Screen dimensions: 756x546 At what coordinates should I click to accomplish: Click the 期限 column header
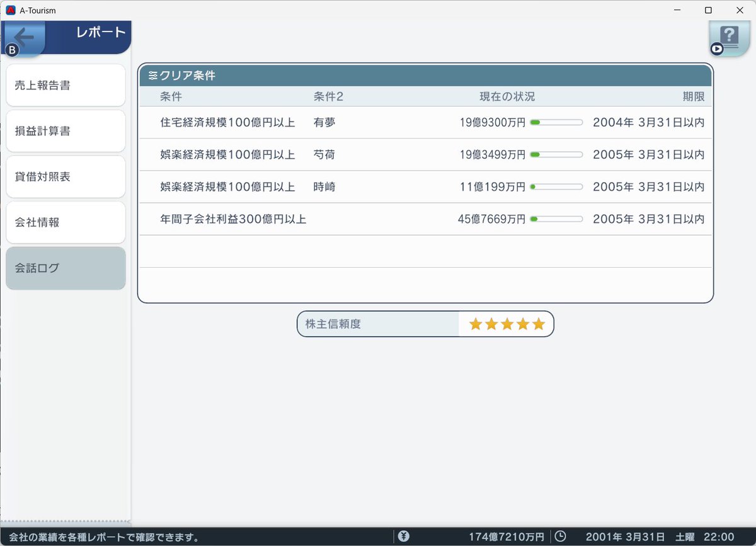coord(694,97)
